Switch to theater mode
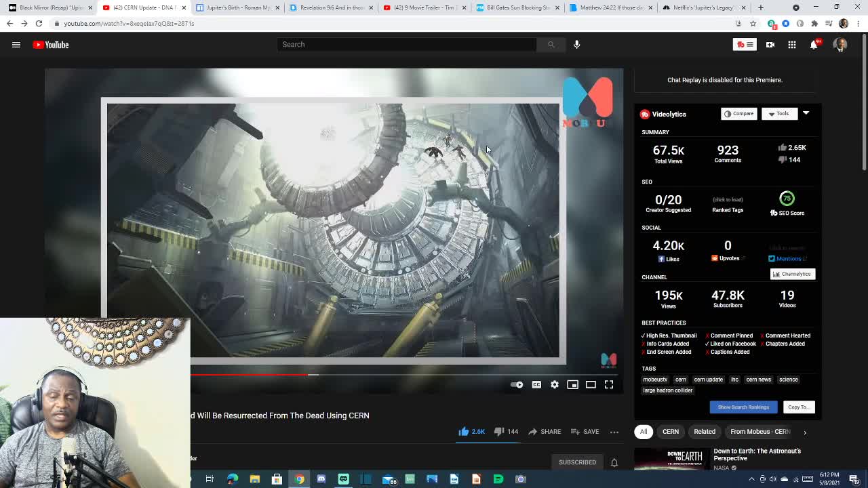The image size is (868, 488). click(x=591, y=385)
